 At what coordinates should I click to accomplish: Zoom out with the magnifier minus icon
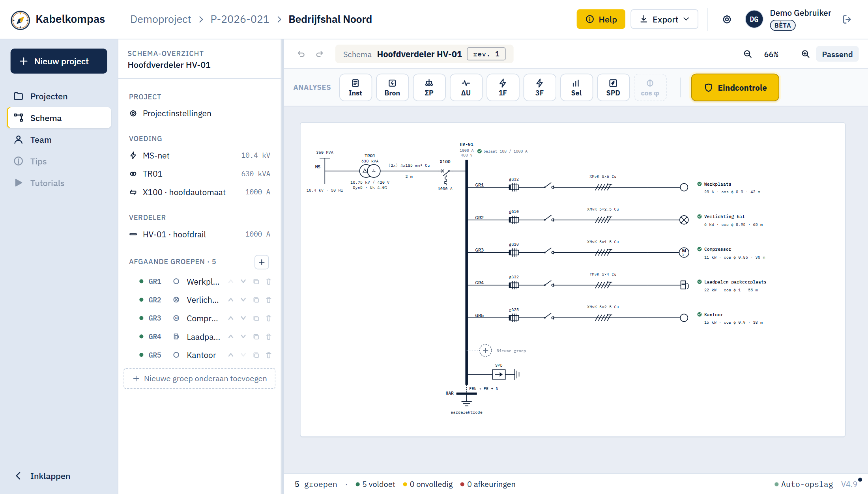tap(748, 54)
